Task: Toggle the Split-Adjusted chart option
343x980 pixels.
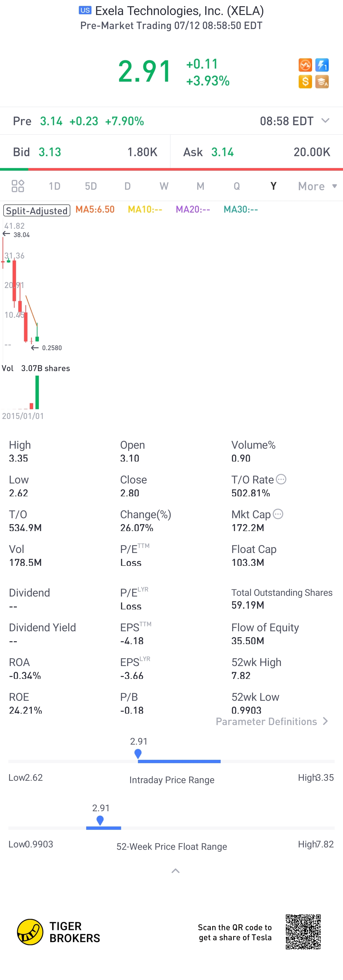Action: pyautogui.click(x=37, y=210)
